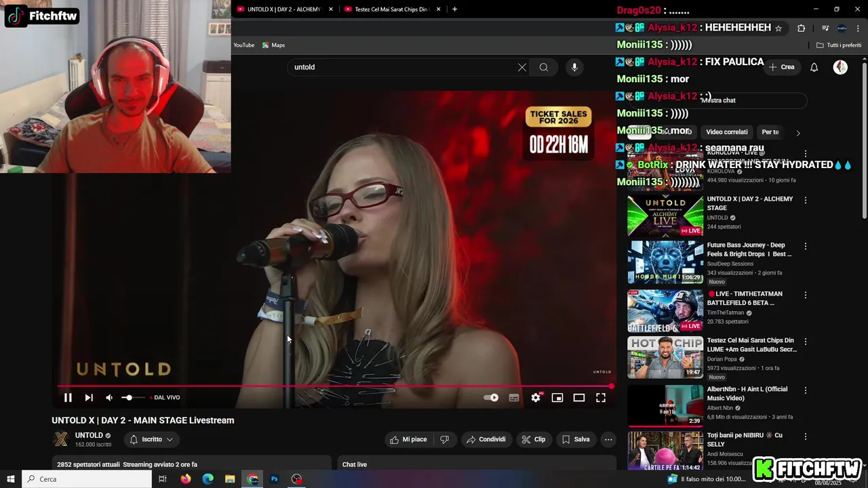The image size is (868, 488).
Task: Switch to theater mode
Action: coord(579,398)
